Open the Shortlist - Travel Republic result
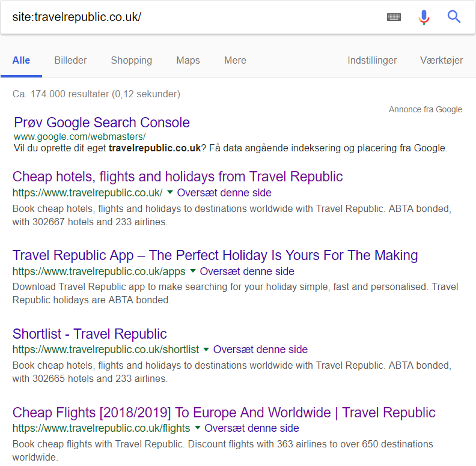Image resolution: width=476 pixels, height=466 pixels. [x=90, y=334]
